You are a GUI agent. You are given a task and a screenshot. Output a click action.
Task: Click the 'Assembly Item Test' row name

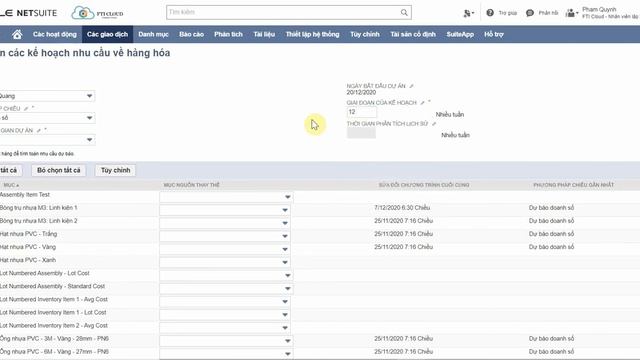[25, 195]
